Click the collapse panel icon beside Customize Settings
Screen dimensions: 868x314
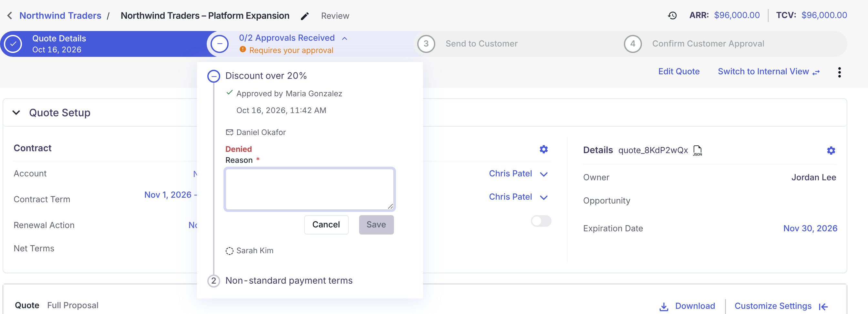click(823, 306)
